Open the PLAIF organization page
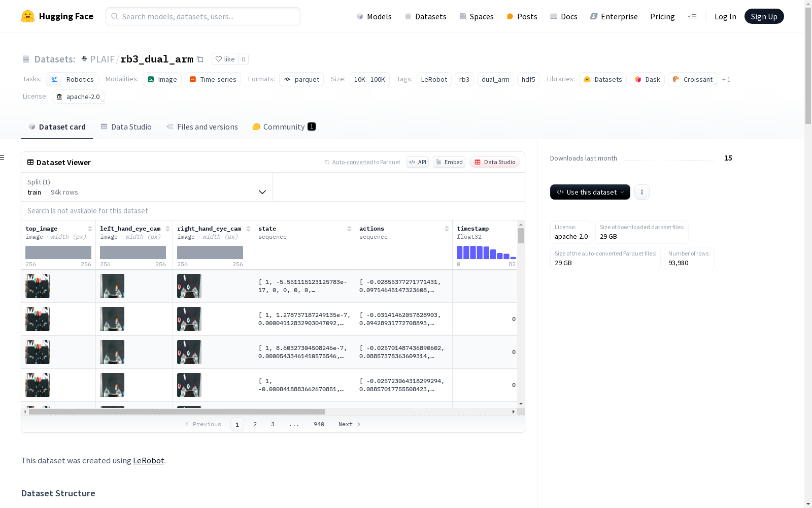812x508 pixels. 102,59
